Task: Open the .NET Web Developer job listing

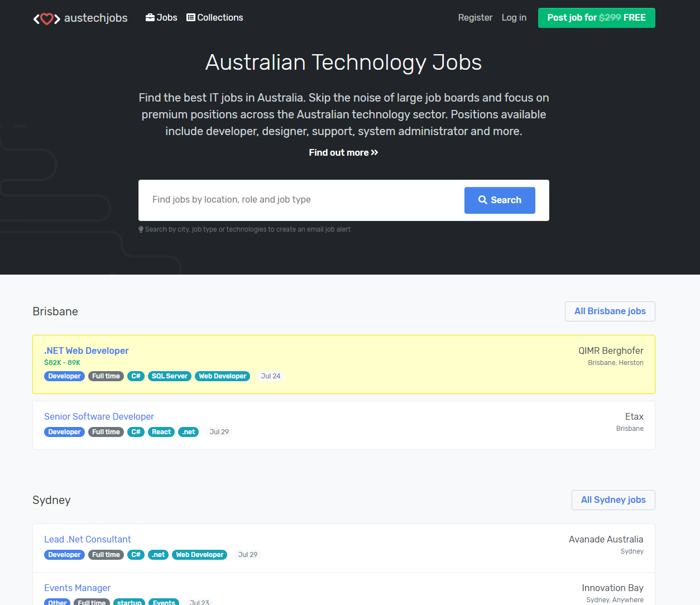Action: (86, 350)
